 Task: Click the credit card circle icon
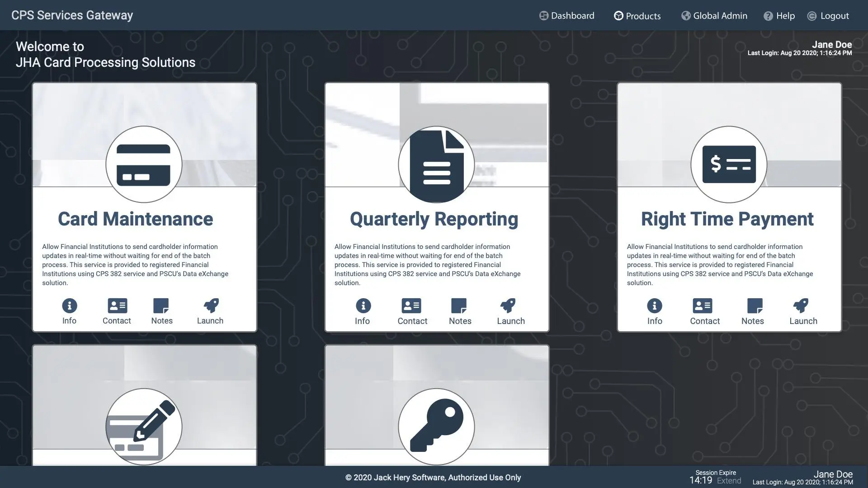(x=144, y=164)
